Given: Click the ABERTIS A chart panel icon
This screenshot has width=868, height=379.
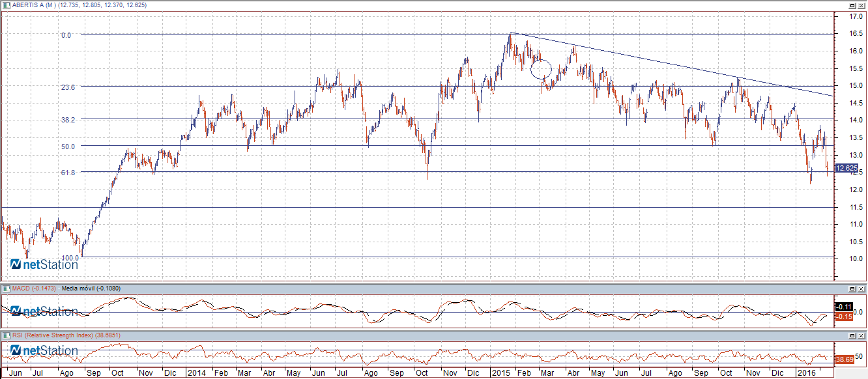Looking at the screenshot, I should [x=5, y=5].
